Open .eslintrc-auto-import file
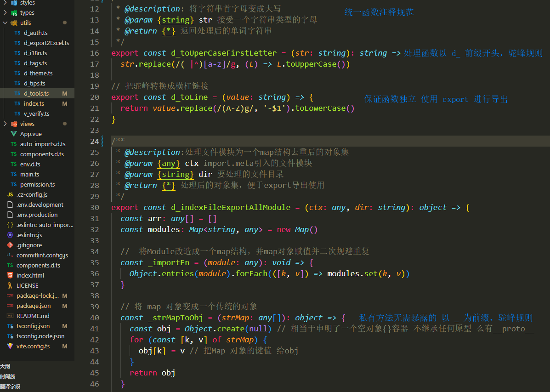Viewport: 550px width, 392px height. (x=45, y=225)
